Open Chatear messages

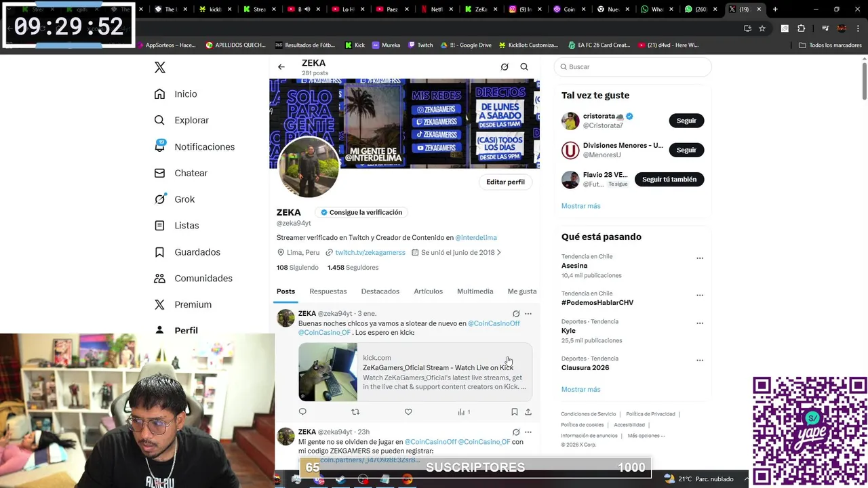(x=180, y=173)
